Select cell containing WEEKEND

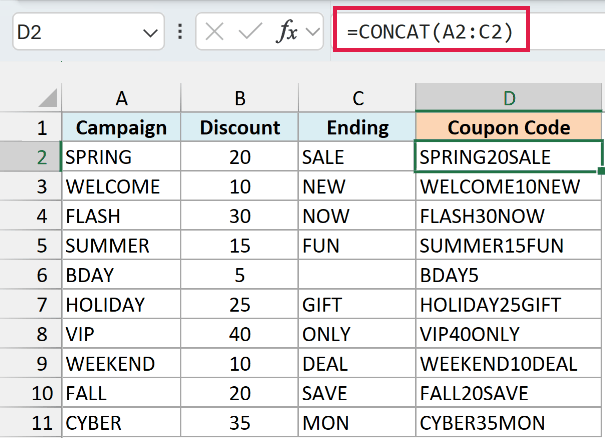[121, 364]
